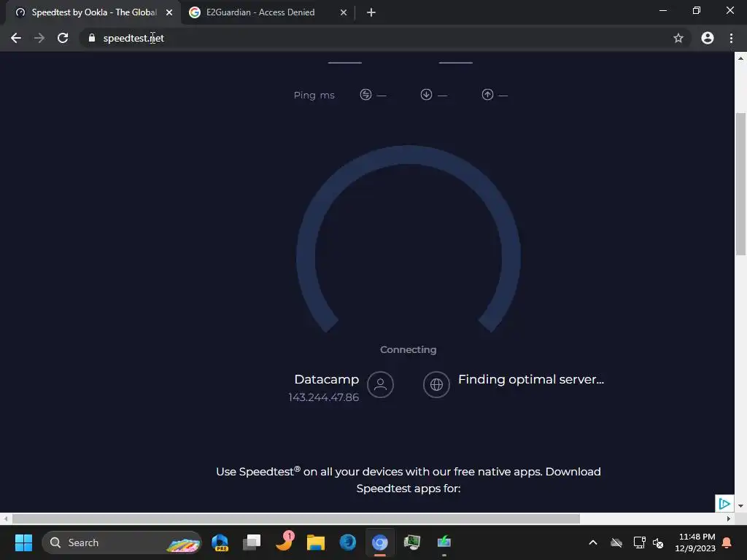Click the taskbar Search box

[122, 542]
